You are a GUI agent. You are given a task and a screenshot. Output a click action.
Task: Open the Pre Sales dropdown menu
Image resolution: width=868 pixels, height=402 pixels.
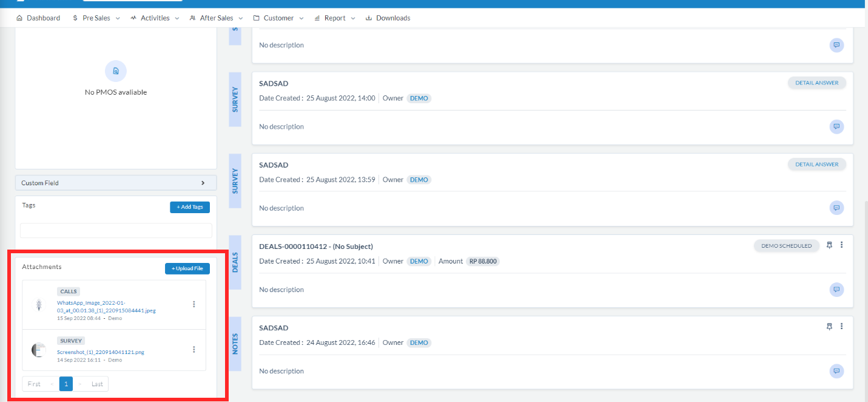click(x=96, y=18)
